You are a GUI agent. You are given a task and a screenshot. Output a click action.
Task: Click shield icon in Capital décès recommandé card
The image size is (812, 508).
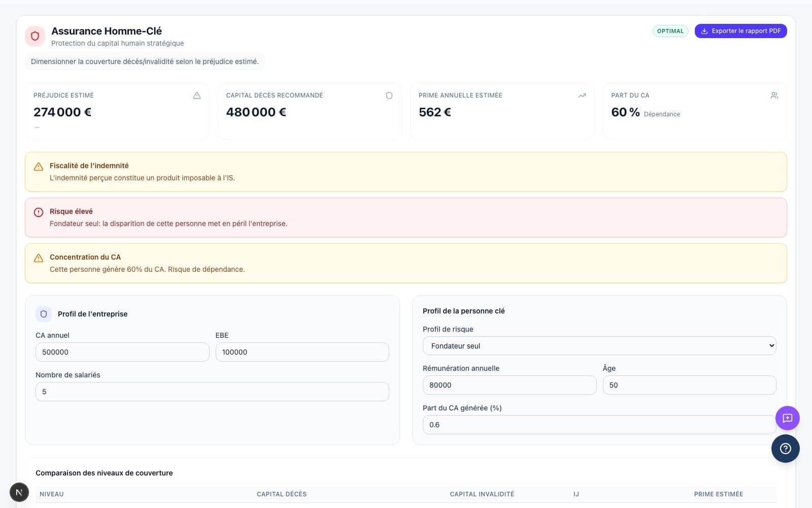tap(389, 96)
